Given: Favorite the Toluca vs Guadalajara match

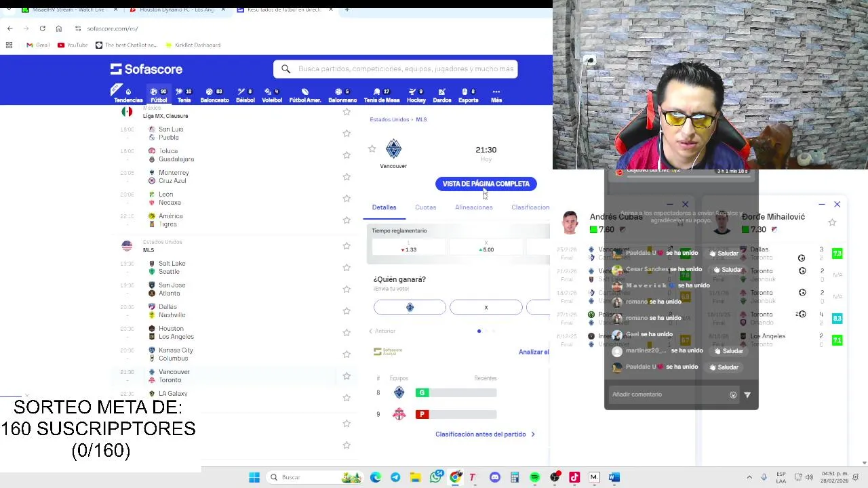Looking at the screenshot, I should (347, 155).
